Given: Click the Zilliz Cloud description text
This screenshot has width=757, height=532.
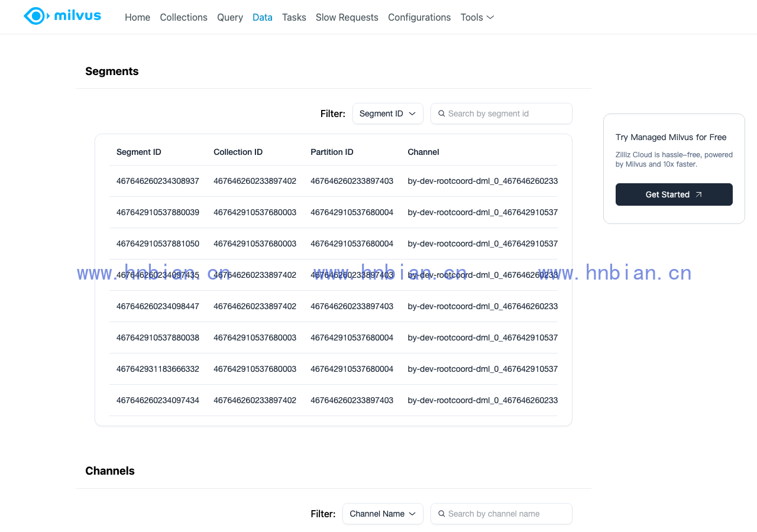Looking at the screenshot, I should tap(674, 160).
